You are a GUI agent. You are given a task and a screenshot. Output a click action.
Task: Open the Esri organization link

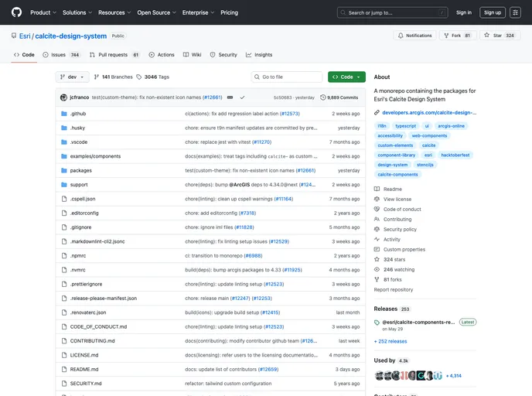tap(25, 36)
